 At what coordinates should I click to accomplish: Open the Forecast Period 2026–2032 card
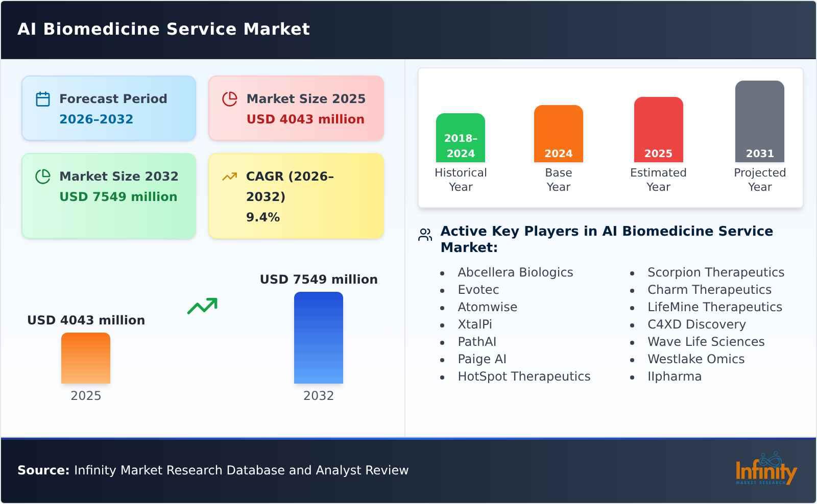click(x=109, y=108)
